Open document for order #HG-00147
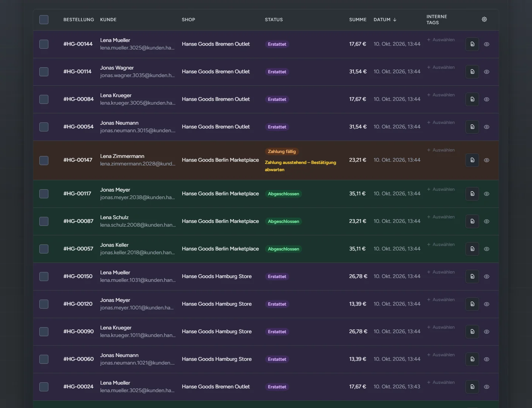 tap(472, 160)
